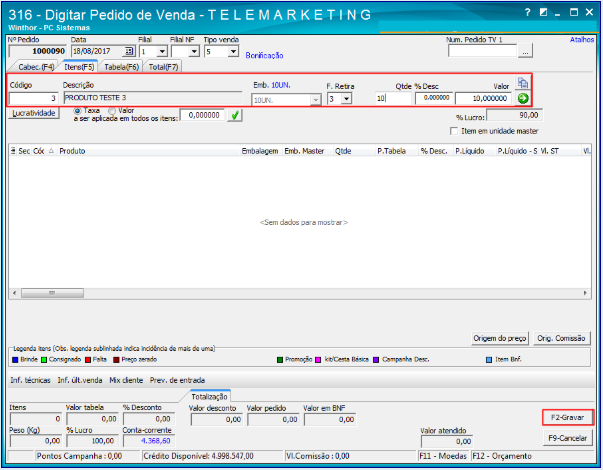Image resolution: width=603 pixels, height=470 pixels.
Task: Switch to Tabela(F6) tab
Action: (x=121, y=67)
